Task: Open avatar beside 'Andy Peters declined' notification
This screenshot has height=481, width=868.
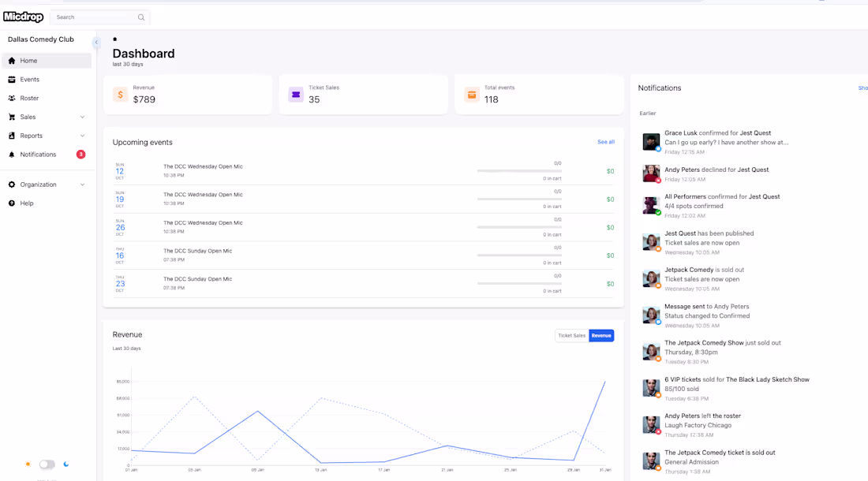Action: pos(651,173)
